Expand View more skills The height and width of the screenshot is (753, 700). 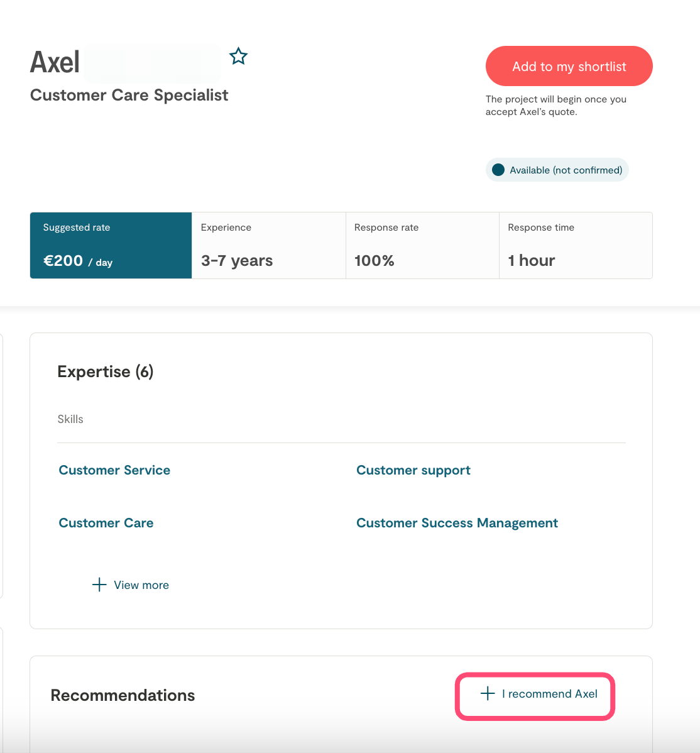(x=131, y=585)
